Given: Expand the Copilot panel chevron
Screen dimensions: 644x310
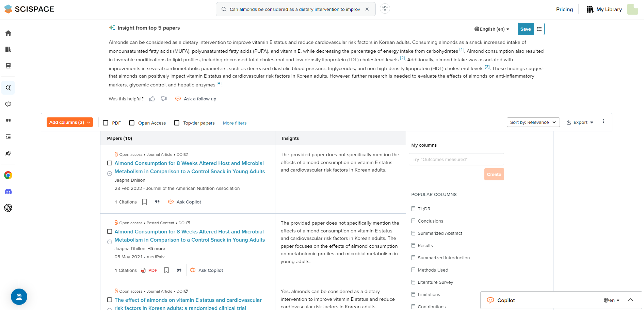Looking at the screenshot, I should click(x=630, y=300).
